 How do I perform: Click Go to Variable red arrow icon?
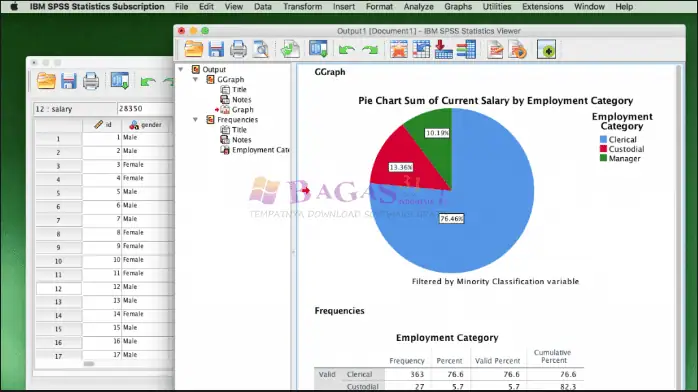pos(443,49)
